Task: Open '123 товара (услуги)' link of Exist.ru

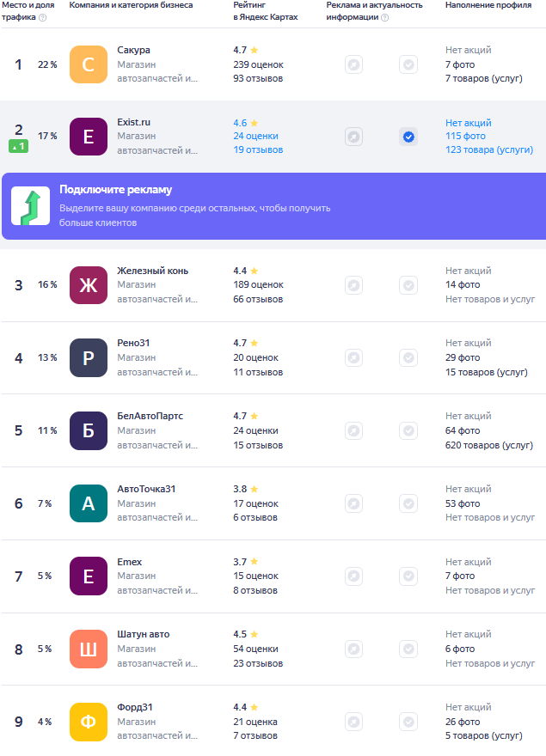Action: pyautogui.click(x=488, y=150)
